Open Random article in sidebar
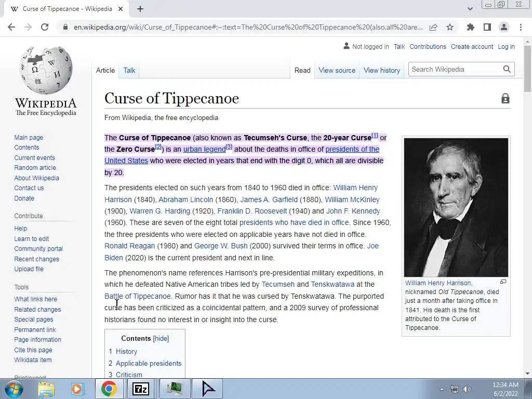 click(x=35, y=168)
